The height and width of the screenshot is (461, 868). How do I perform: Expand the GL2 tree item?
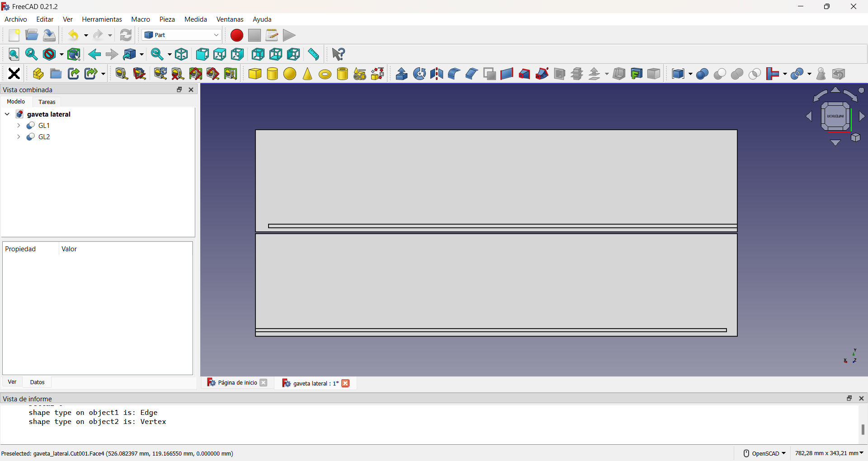pos(19,137)
